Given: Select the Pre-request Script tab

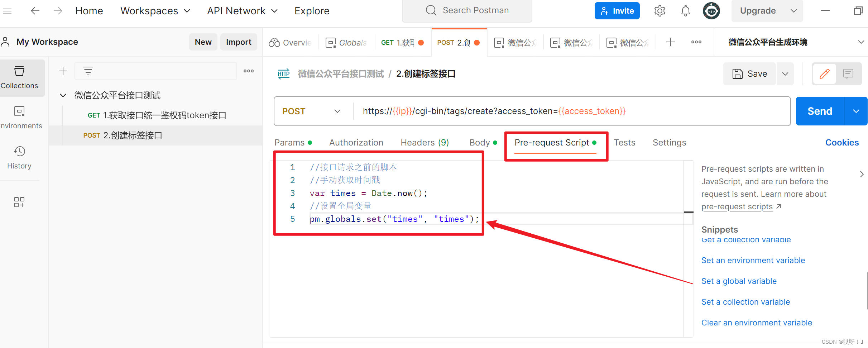Looking at the screenshot, I should coord(555,143).
